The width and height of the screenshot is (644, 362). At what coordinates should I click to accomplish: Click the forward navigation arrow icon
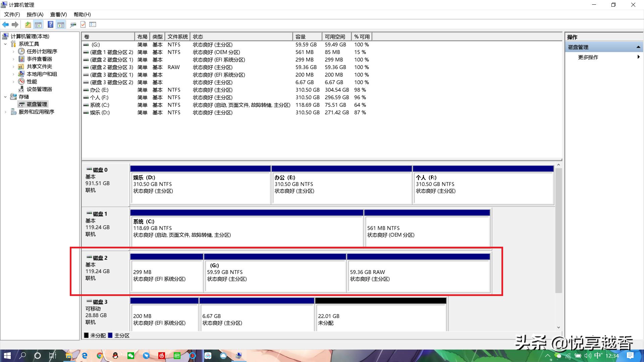[x=15, y=24]
